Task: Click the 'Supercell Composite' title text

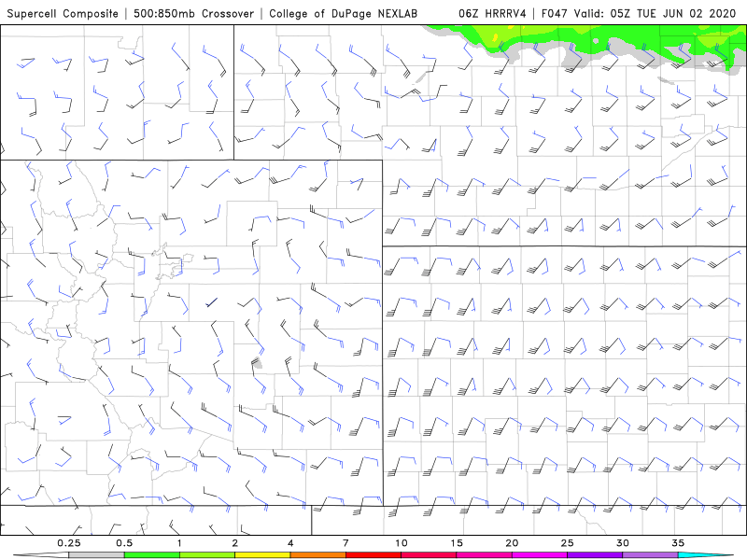Action: [x=63, y=13]
